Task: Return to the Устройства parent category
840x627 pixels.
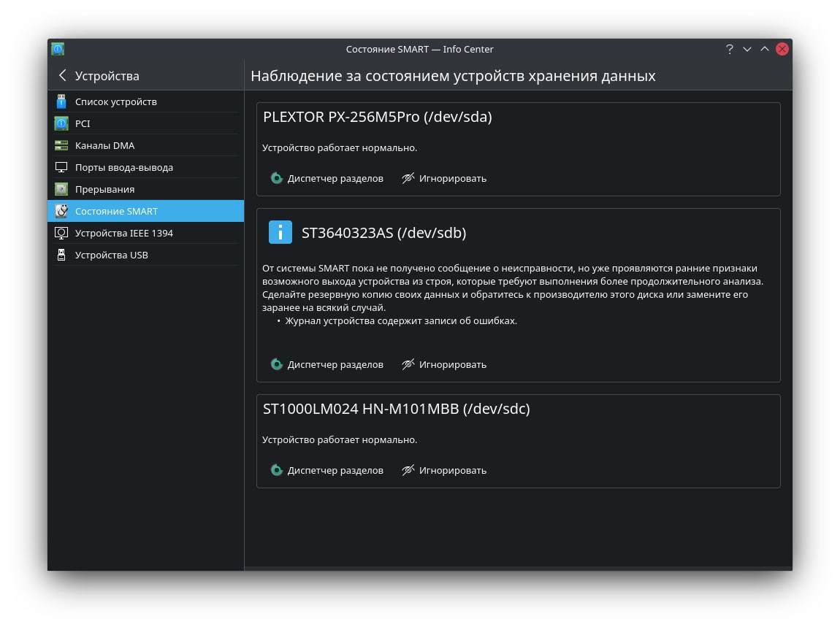Action: point(107,76)
